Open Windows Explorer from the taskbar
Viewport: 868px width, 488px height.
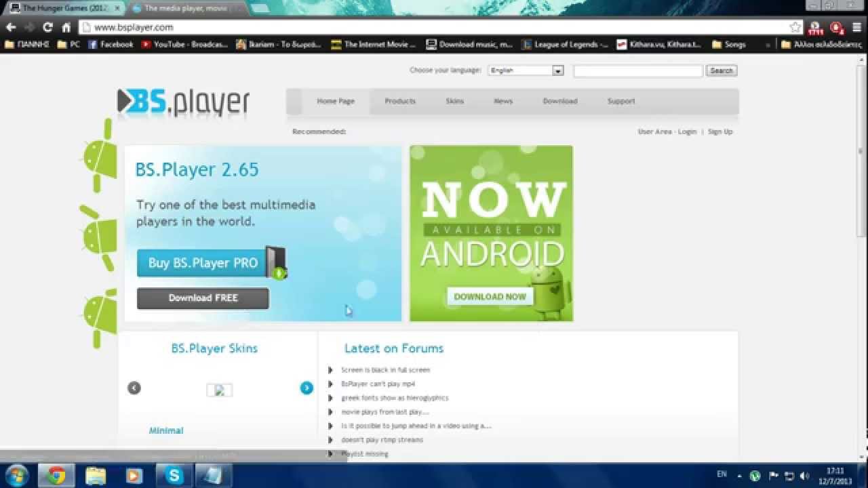[96, 476]
